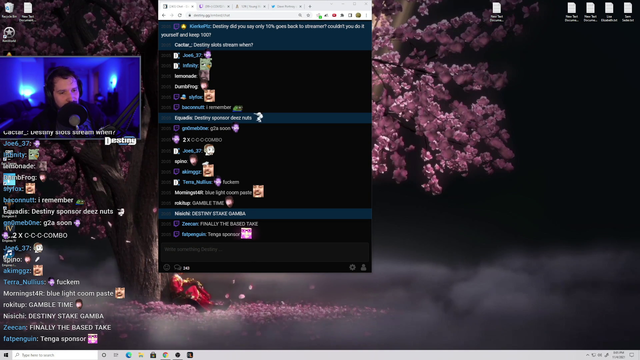Open chat settings gear icon
640x360 pixels.
point(352,267)
